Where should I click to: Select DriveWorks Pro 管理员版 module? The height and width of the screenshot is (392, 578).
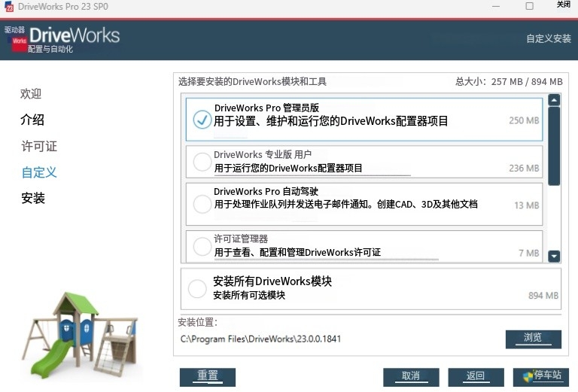pos(202,120)
